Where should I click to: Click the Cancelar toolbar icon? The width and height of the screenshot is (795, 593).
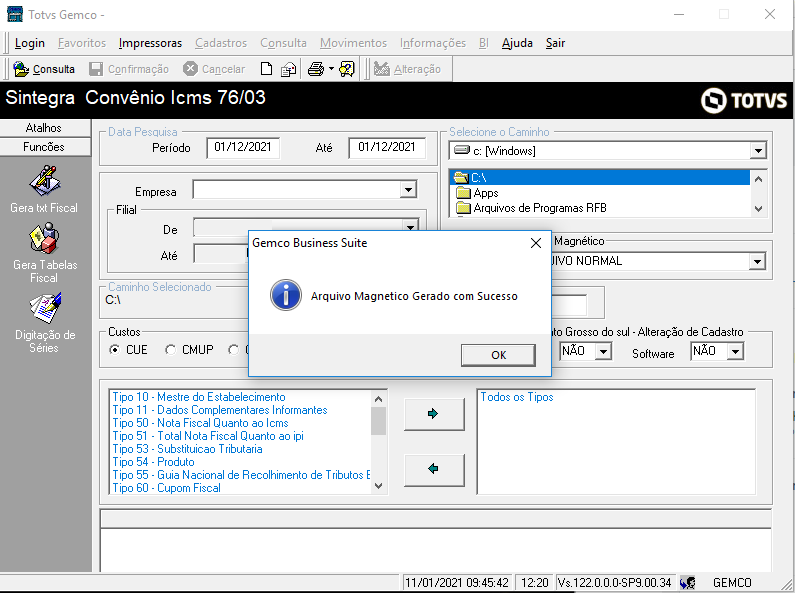point(190,68)
